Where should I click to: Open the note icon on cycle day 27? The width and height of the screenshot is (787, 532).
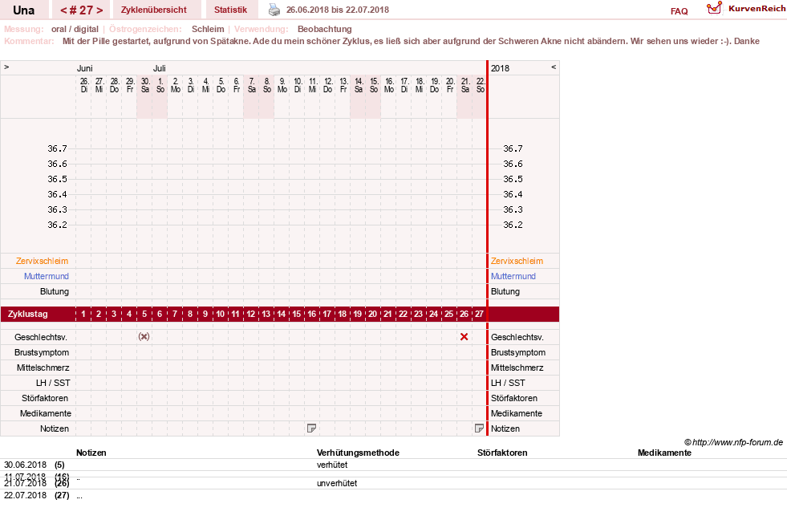(479, 428)
